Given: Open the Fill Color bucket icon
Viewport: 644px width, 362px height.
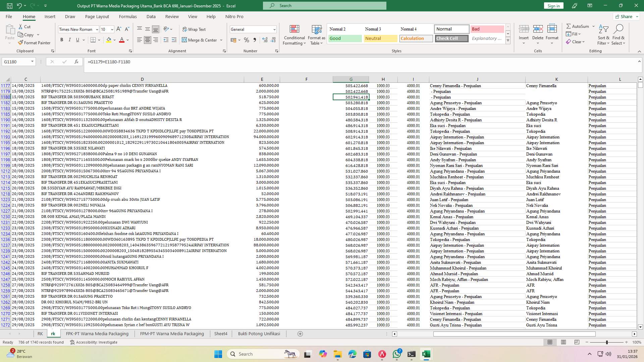Looking at the screenshot, I should pos(108,40).
